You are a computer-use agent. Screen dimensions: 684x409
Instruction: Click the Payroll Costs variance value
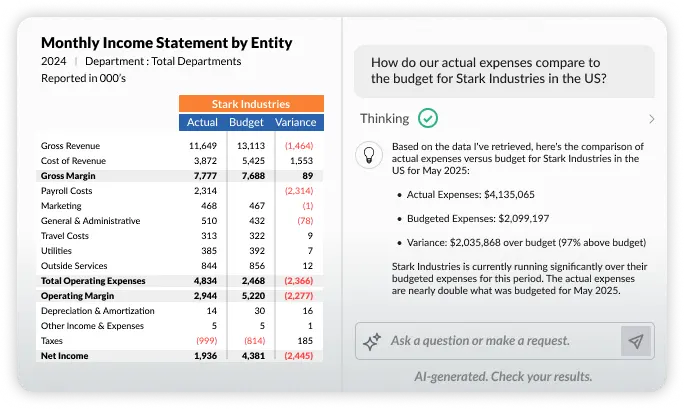(x=299, y=190)
